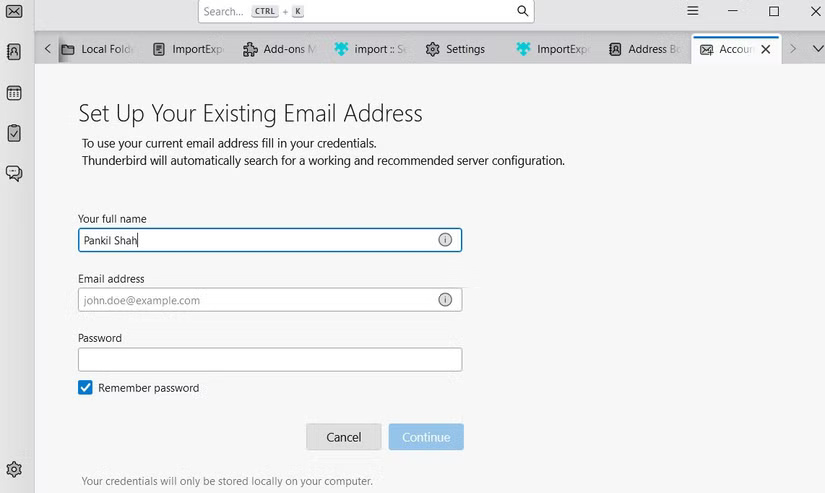Screen dimensions: 825x493
Task: Uncheck the Remember password checkbox
Action: [x=85, y=388]
